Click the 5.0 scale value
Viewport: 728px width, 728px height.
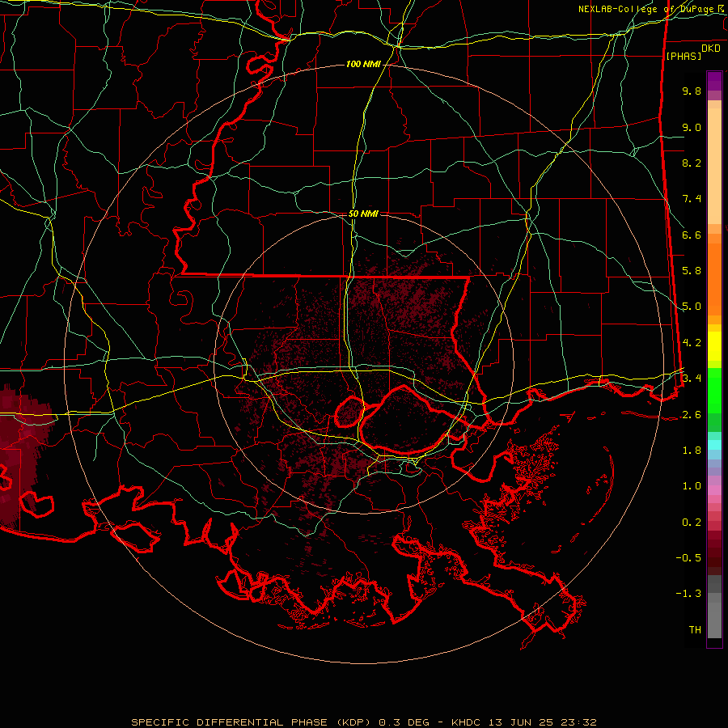pyautogui.click(x=692, y=307)
